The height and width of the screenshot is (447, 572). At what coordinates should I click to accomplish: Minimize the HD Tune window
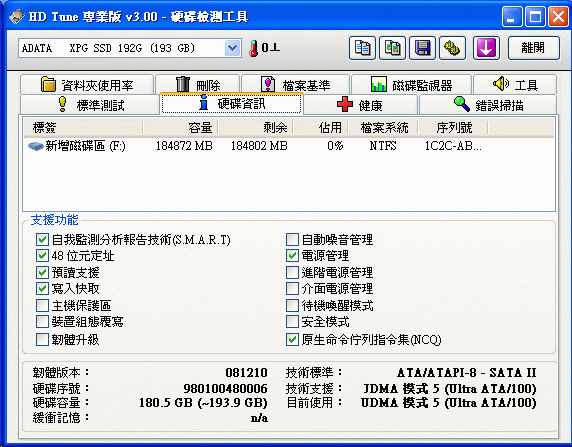click(512, 16)
